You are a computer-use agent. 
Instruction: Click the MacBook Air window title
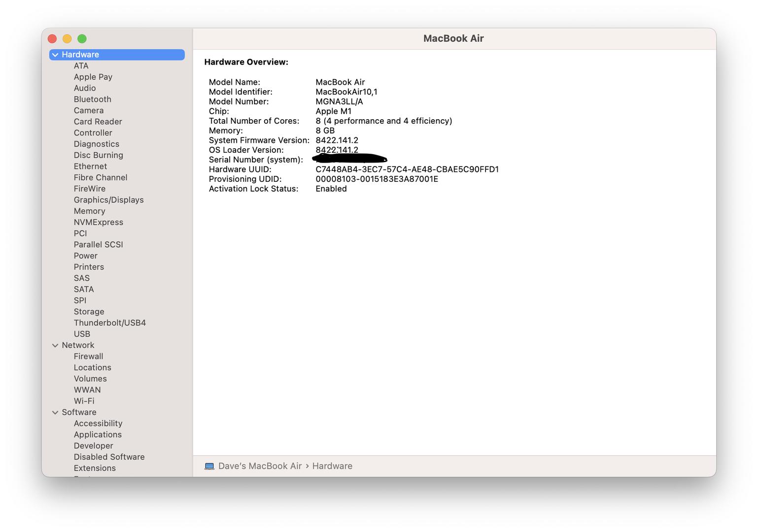point(453,38)
